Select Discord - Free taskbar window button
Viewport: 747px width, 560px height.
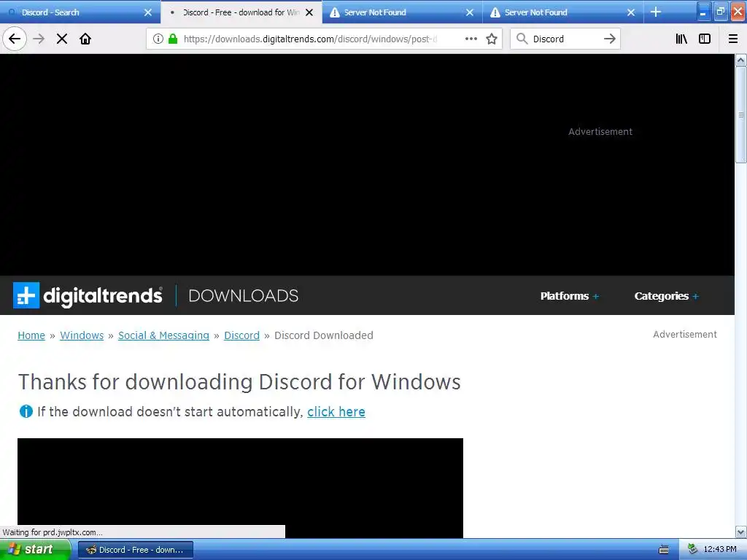(x=135, y=550)
